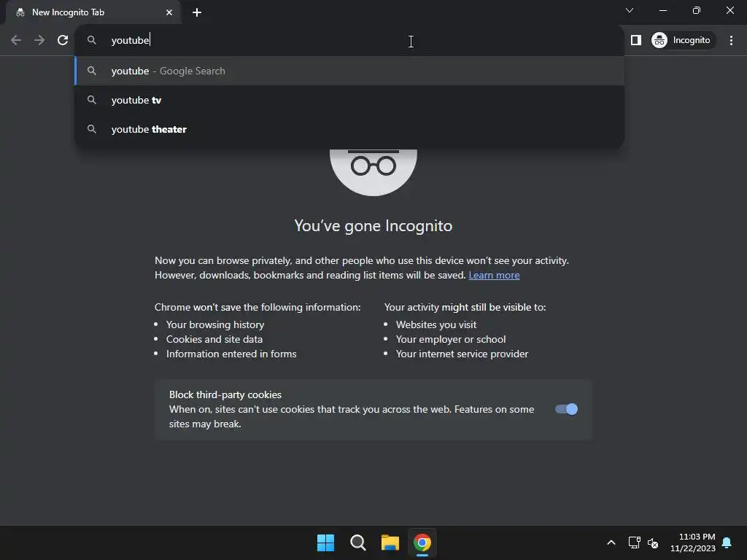Click the search icon in the address bar
The image size is (747, 560).
point(91,40)
